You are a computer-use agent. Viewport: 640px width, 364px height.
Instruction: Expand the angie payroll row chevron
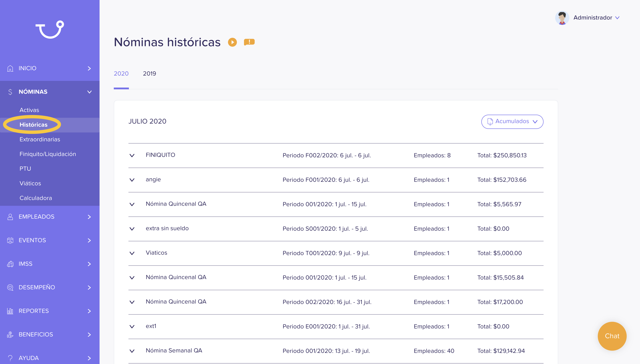coord(132,180)
